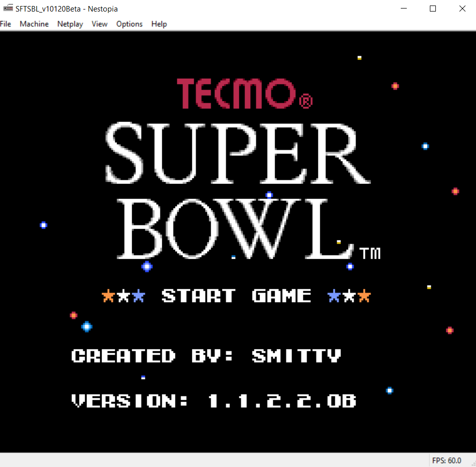This screenshot has height=467, width=476.
Task: Open the File menu
Action: 6,24
